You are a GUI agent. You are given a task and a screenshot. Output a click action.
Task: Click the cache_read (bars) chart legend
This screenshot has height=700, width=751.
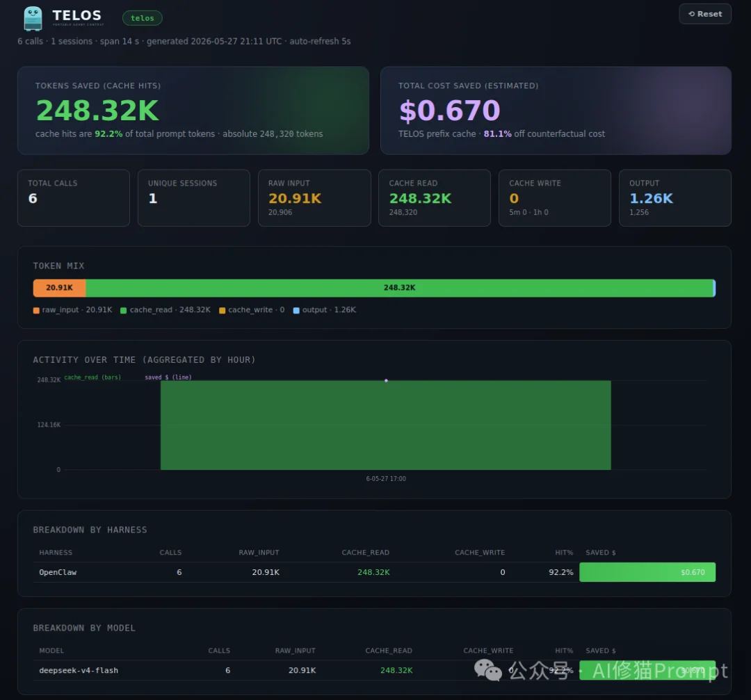(92, 377)
